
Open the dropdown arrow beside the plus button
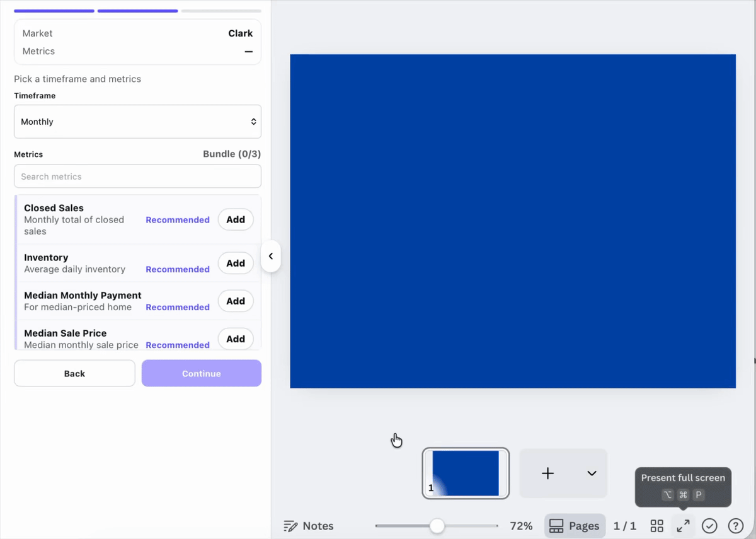click(591, 473)
